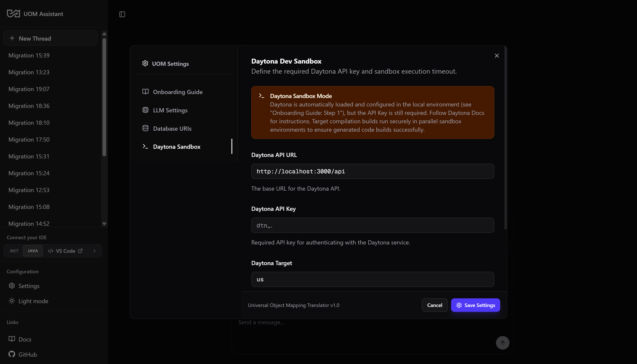This screenshot has height=364, width=637.
Task: Click the UOM Settings header text
Action: click(x=170, y=64)
